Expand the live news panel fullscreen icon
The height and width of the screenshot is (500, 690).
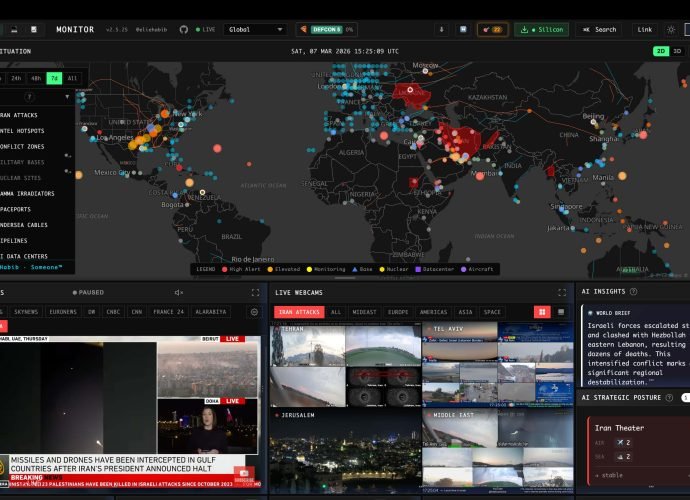[255, 292]
